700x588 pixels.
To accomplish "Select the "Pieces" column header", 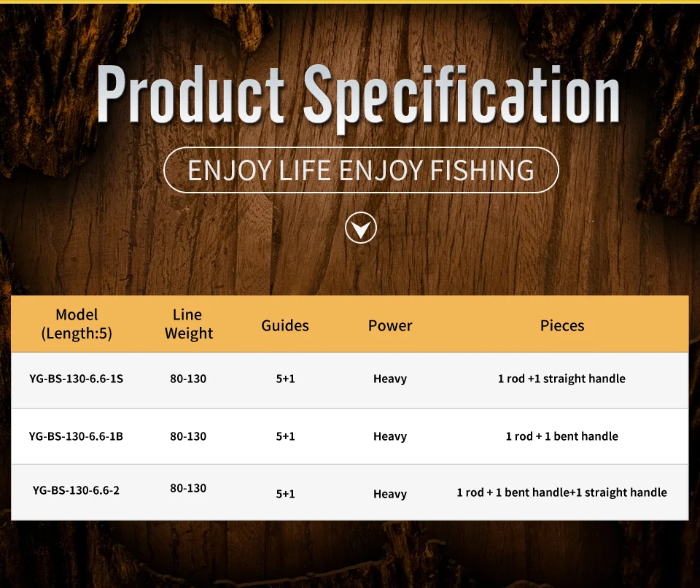I will click(562, 325).
